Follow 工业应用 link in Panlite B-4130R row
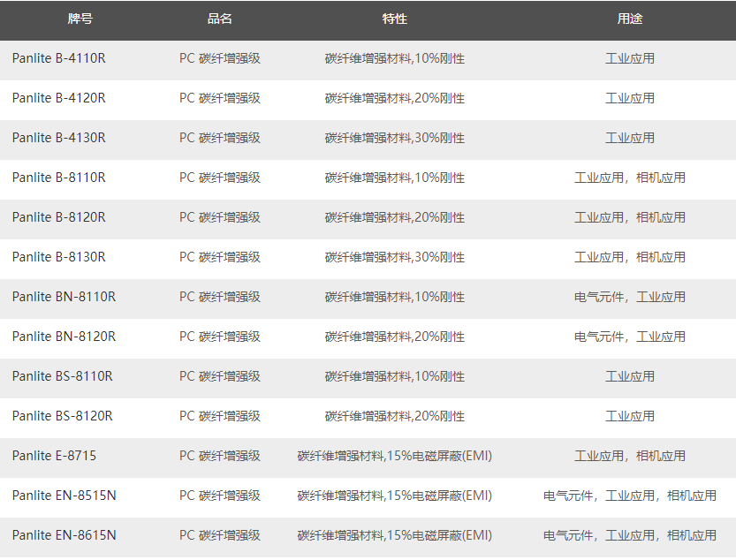 pyautogui.click(x=629, y=138)
